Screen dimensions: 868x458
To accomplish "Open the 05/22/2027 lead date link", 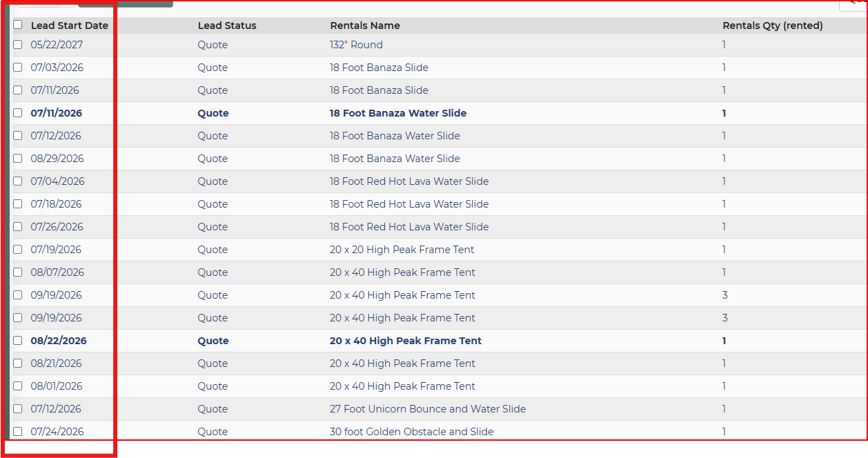I will [x=57, y=45].
